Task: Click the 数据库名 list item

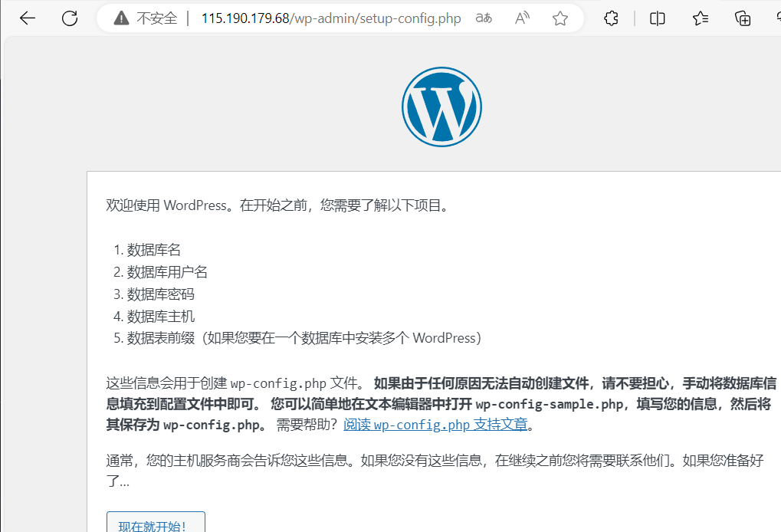Action: click(154, 250)
